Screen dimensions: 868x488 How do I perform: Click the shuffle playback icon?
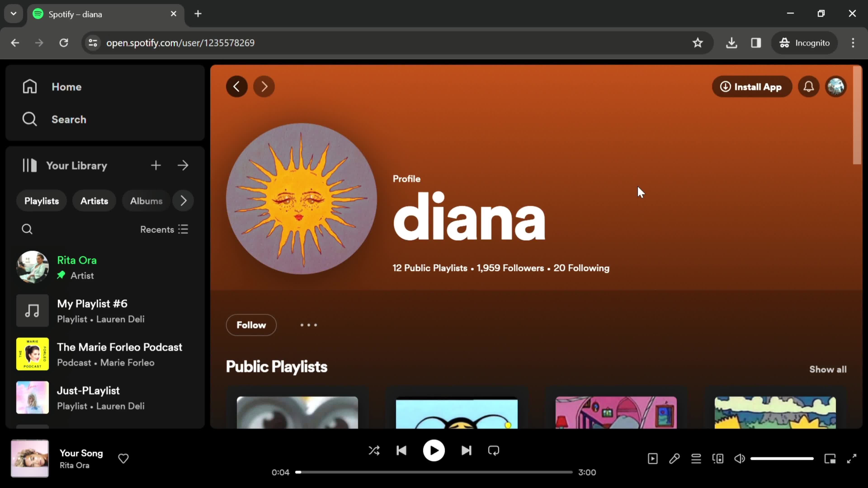point(374,450)
